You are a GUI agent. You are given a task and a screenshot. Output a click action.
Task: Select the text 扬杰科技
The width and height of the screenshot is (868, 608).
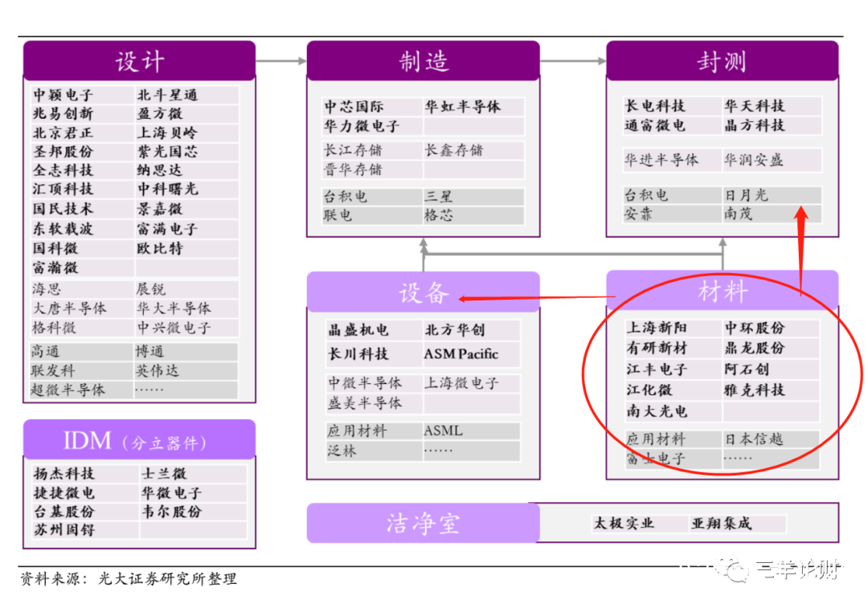[64, 473]
